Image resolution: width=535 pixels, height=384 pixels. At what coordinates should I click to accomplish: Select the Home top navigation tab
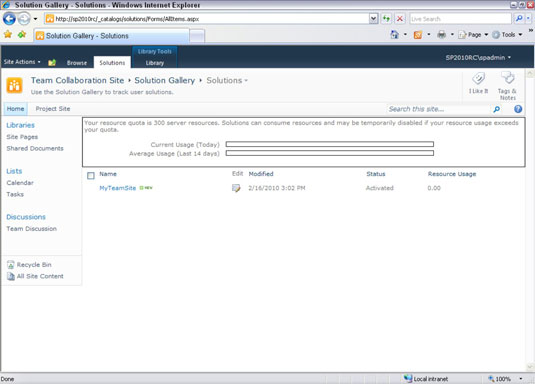15,109
